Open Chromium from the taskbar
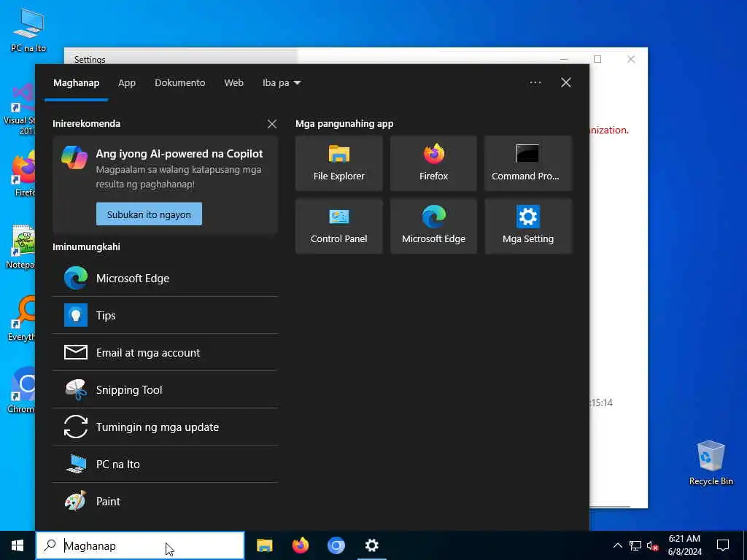The height and width of the screenshot is (560, 747). (336, 545)
